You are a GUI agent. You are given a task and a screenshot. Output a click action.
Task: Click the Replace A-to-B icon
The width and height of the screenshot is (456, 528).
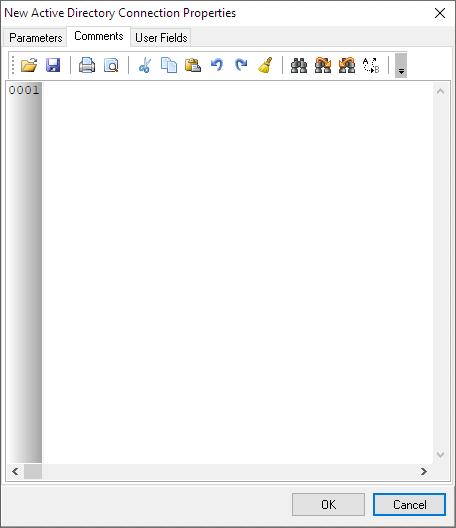tap(371, 65)
